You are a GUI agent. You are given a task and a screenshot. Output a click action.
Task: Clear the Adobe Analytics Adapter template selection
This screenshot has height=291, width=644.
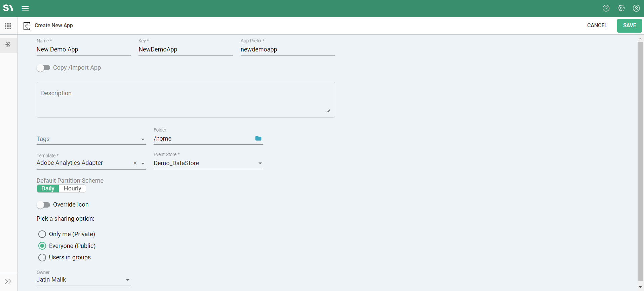(x=135, y=163)
